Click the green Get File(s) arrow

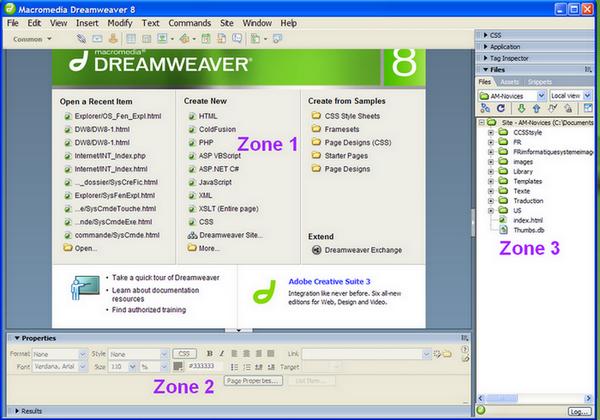click(521, 108)
